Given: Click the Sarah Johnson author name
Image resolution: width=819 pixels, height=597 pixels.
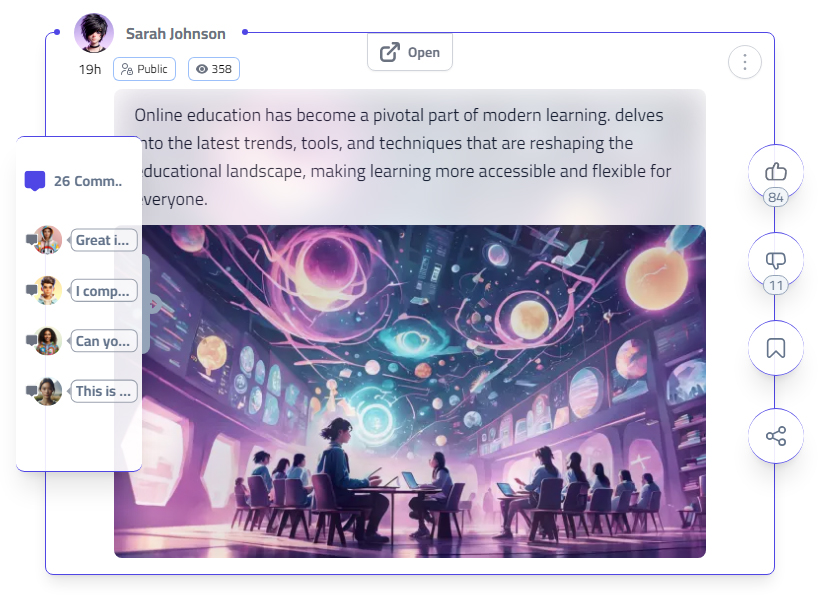Looking at the screenshot, I should point(176,34).
